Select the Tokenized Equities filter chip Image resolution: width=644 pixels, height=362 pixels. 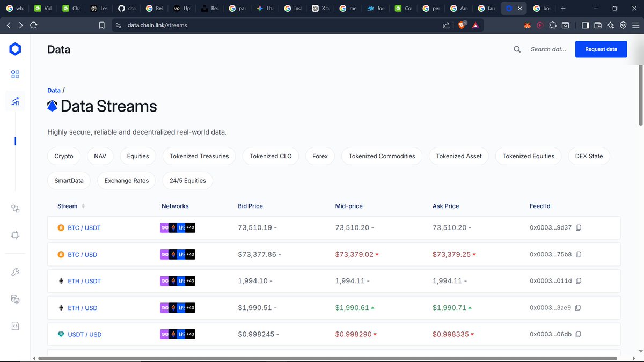point(529,156)
